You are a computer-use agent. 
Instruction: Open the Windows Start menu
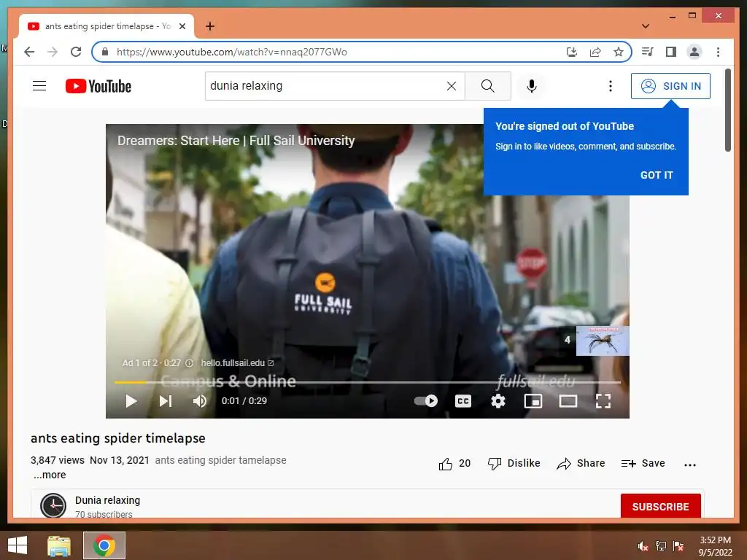(x=18, y=545)
